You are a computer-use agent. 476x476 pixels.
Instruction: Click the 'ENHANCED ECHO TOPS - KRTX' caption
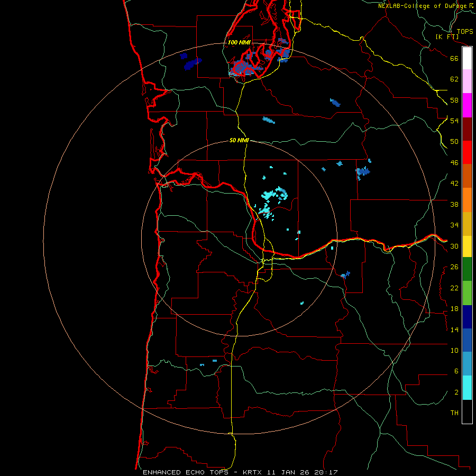point(204,472)
